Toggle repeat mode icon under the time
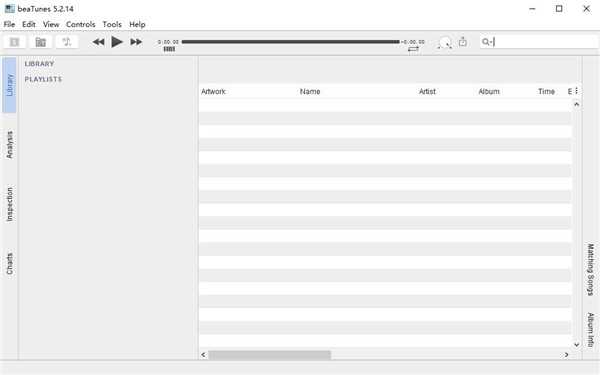 (413, 49)
